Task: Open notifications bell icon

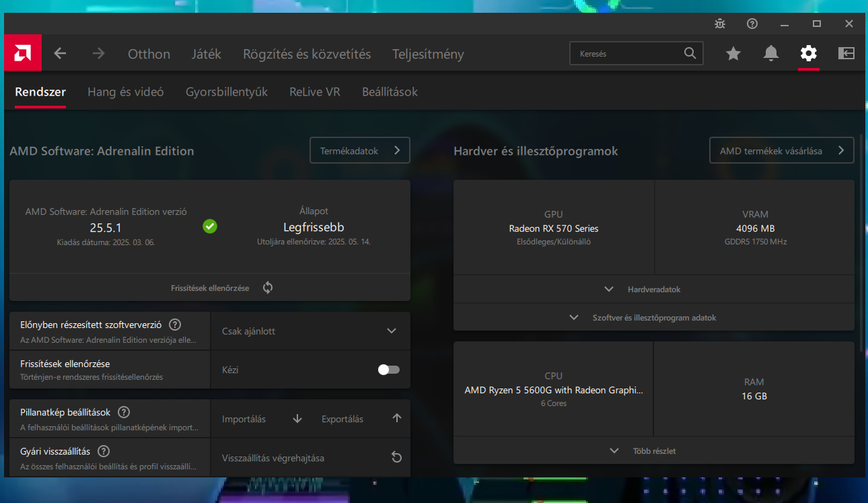Action: (x=771, y=53)
